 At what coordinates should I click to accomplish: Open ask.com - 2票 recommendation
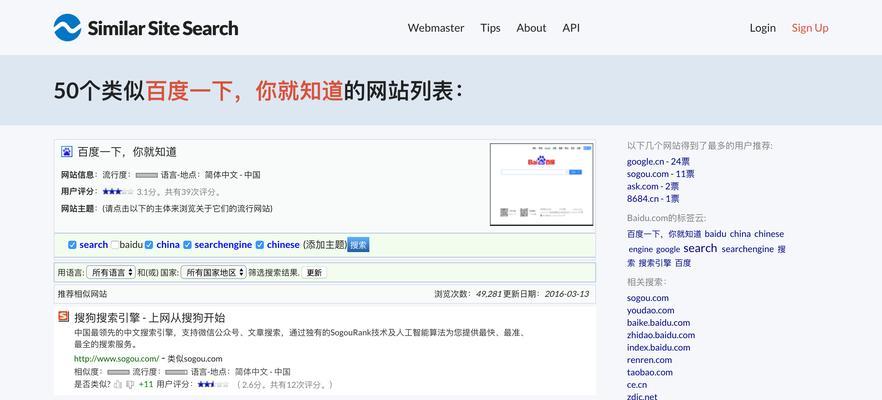coord(652,186)
